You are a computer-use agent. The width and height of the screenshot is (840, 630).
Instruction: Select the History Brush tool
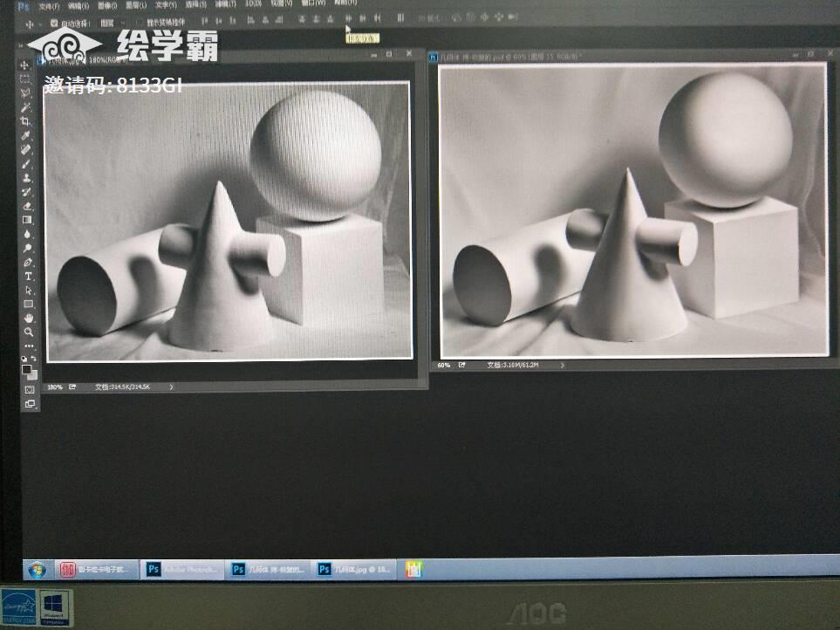point(27,192)
